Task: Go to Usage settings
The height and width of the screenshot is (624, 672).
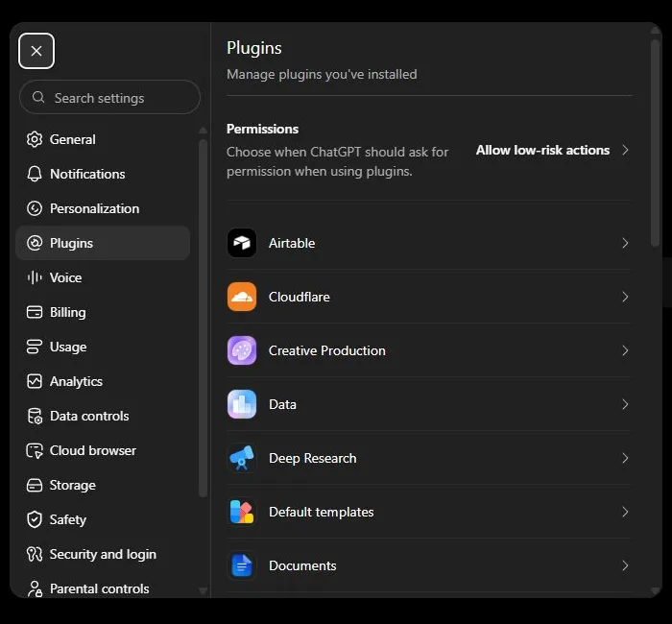Action: coord(103,347)
